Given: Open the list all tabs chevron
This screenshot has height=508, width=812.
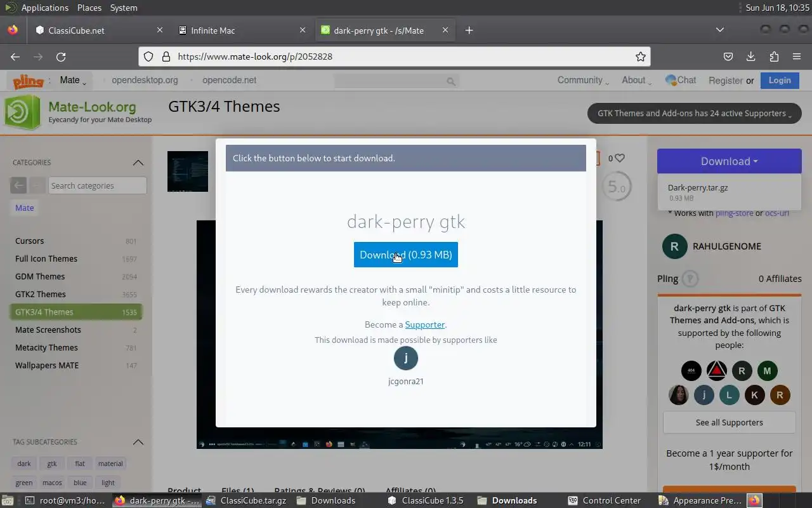Looking at the screenshot, I should click(x=719, y=30).
